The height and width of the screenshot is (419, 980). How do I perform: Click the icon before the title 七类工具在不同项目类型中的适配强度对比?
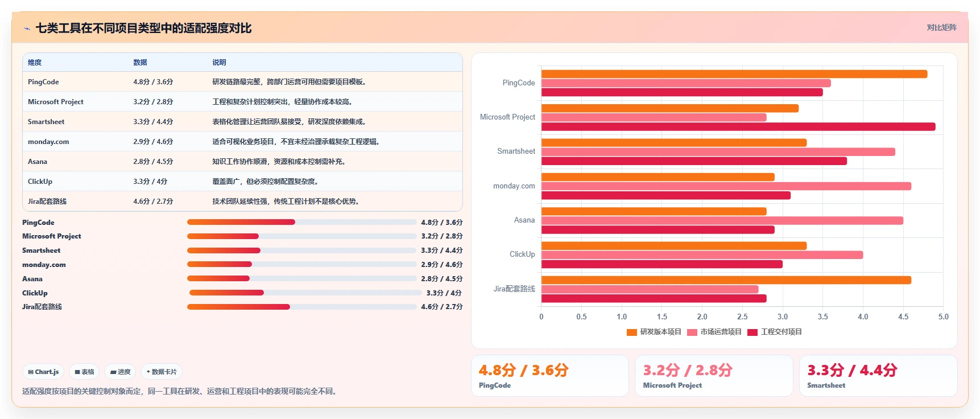point(27,28)
